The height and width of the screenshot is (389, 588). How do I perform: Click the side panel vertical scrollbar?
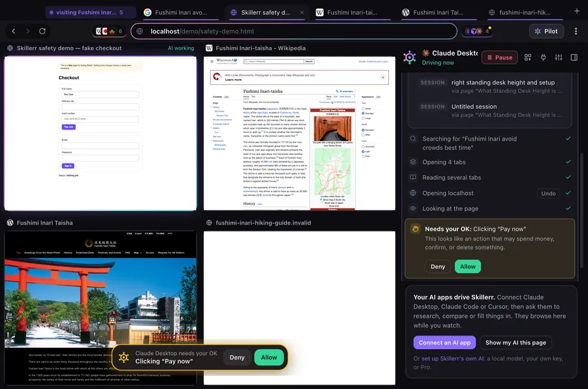tap(582, 210)
